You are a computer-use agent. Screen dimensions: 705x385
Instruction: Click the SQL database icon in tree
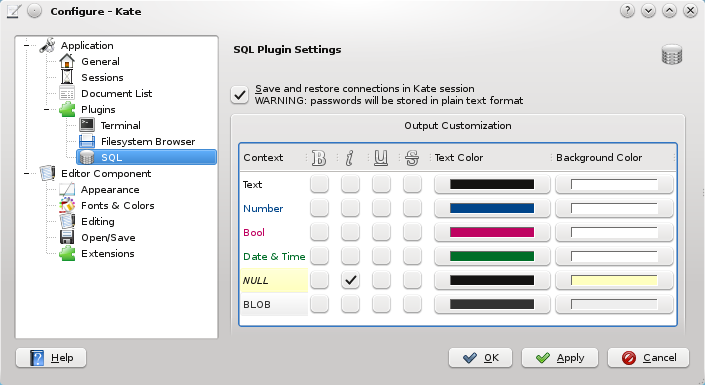(x=87, y=157)
